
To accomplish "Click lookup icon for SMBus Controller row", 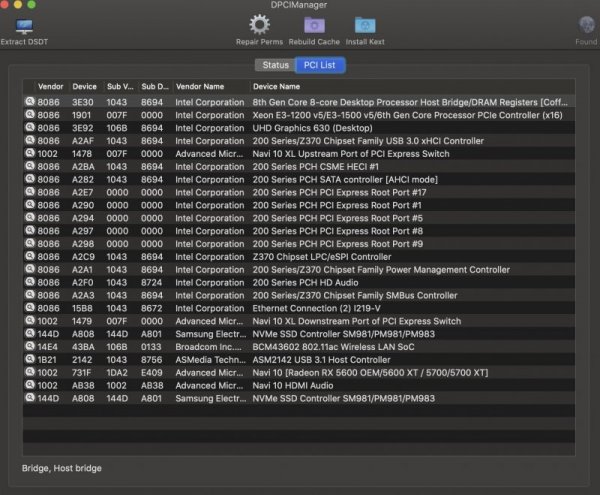I will 30,295.
